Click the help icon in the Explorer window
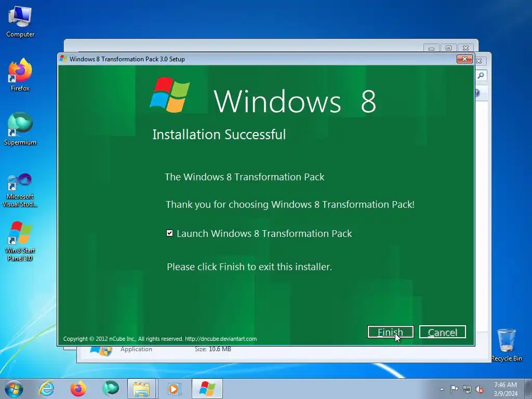532x399 pixels. tap(477, 93)
